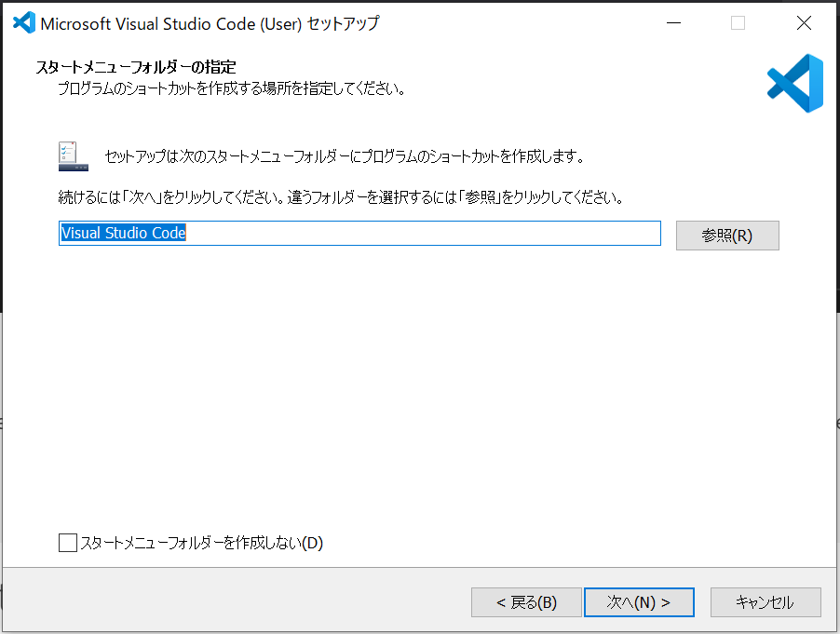Close the setup window
The height and width of the screenshot is (634, 840).
point(804,23)
